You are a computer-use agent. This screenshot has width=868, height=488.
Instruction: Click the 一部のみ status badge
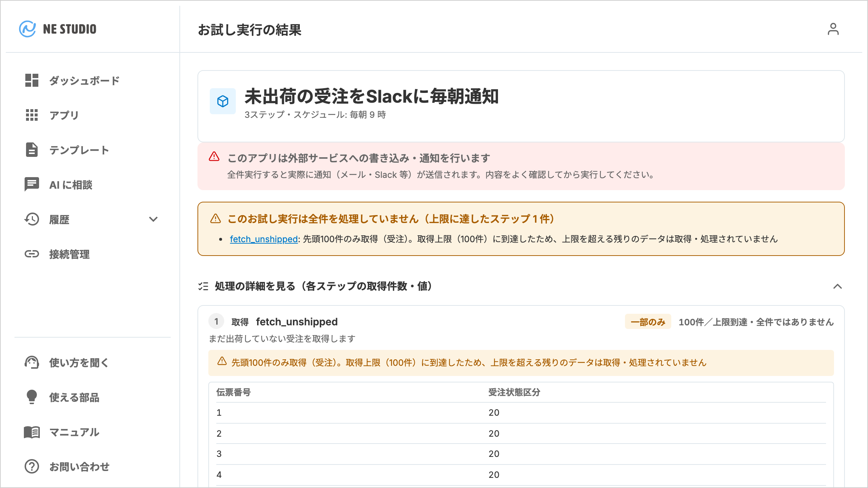tap(648, 322)
